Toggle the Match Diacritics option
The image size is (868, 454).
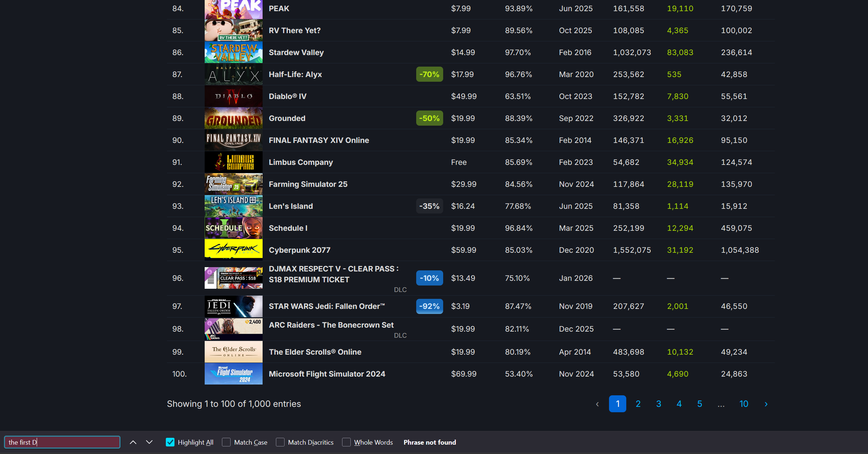click(x=280, y=442)
